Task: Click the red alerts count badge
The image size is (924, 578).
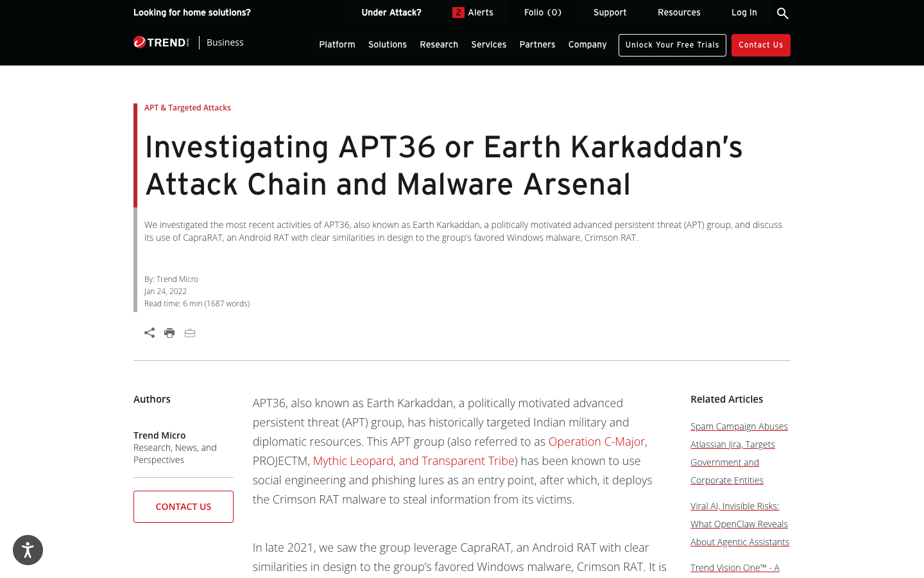Action: click(x=458, y=12)
